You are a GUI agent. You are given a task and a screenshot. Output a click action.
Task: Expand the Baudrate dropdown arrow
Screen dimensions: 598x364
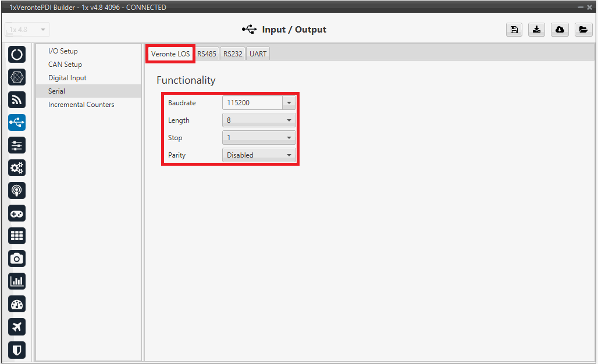tap(289, 103)
